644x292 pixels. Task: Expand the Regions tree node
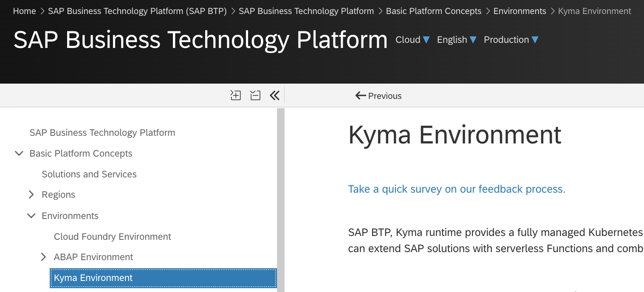click(x=31, y=195)
